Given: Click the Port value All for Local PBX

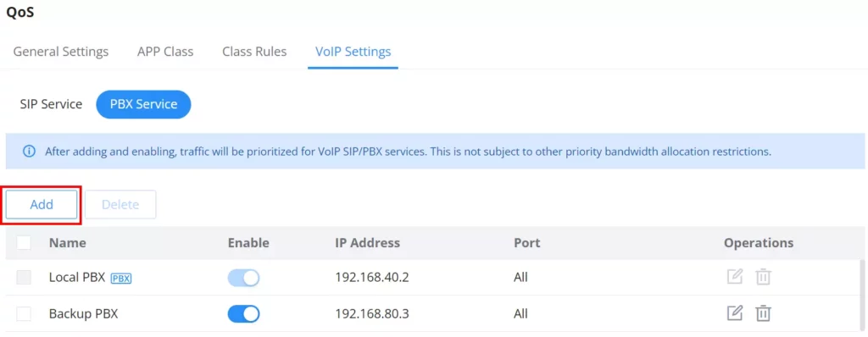Looking at the screenshot, I should click(x=520, y=277).
